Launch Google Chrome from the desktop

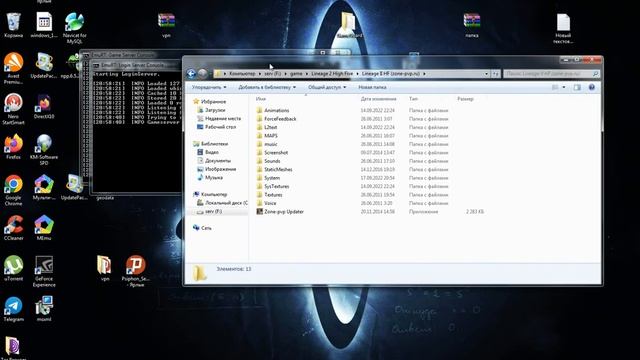(13, 191)
